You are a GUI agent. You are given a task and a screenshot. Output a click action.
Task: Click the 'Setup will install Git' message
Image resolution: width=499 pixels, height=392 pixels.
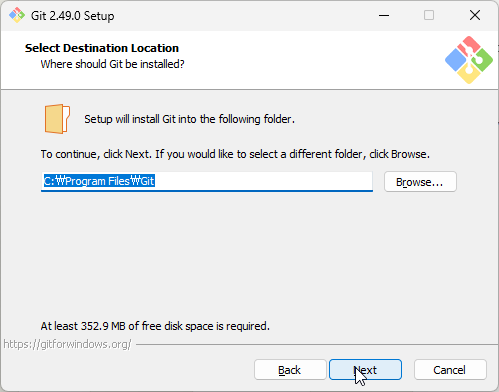189,119
